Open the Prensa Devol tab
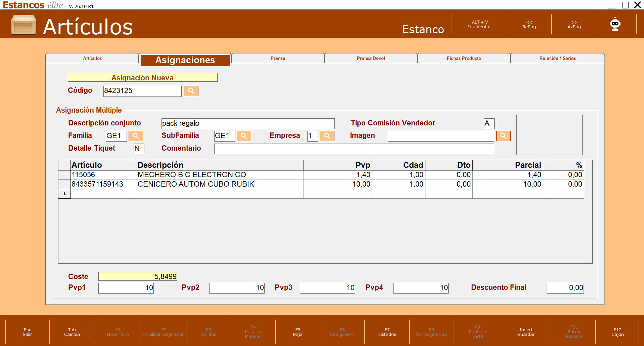The width and height of the screenshot is (644, 346). 371,58
